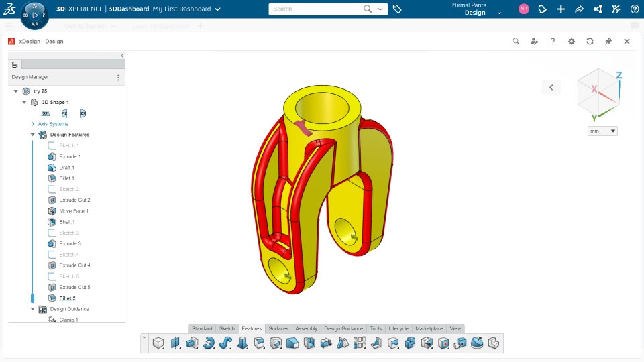Switch to the Standard tab
Viewport: 644px width, 362px height.
pos(202,328)
